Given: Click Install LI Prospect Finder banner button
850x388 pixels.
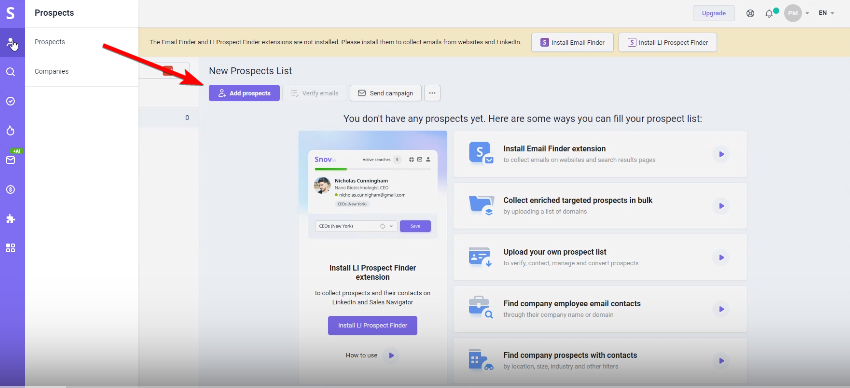Looking at the screenshot, I should (667, 42).
